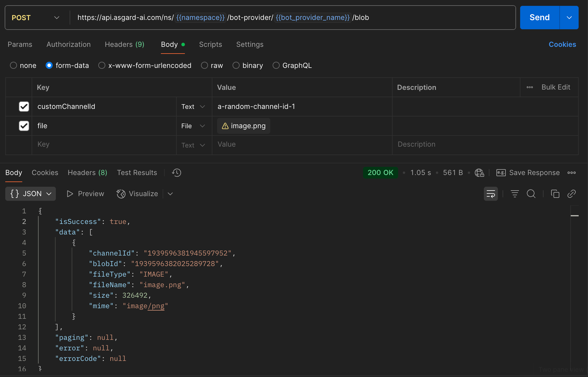Uncheck the customChannelId row checkbox
This screenshot has width=588, height=377.
click(24, 107)
